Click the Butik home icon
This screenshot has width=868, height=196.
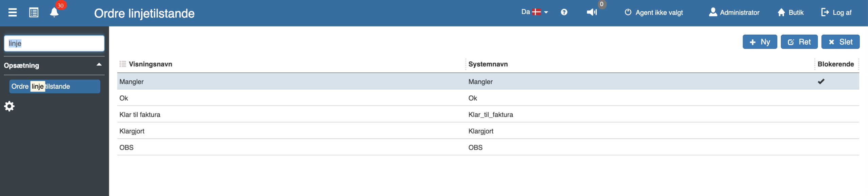click(x=781, y=12)
